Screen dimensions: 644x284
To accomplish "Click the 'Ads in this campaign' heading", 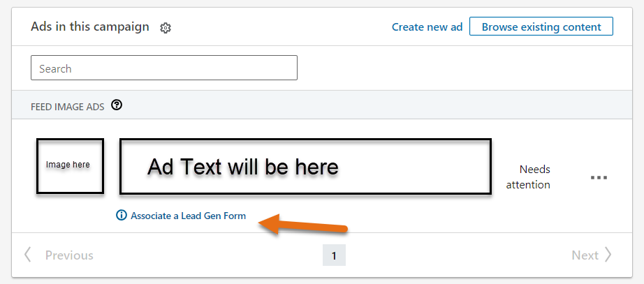I will pyautogui.click(x=90, y=27).
